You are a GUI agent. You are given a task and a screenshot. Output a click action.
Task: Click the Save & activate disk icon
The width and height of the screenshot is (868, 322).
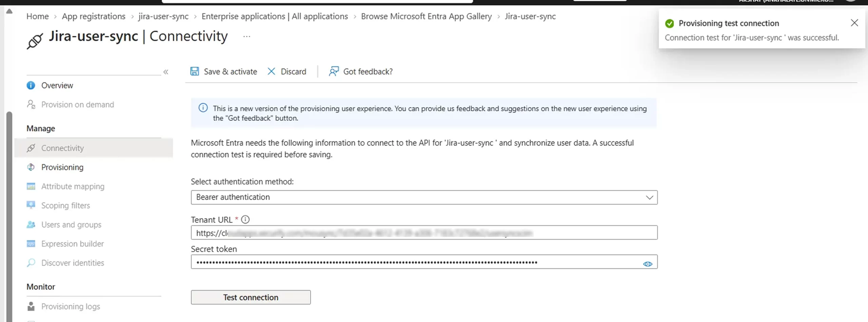(195, 71)
